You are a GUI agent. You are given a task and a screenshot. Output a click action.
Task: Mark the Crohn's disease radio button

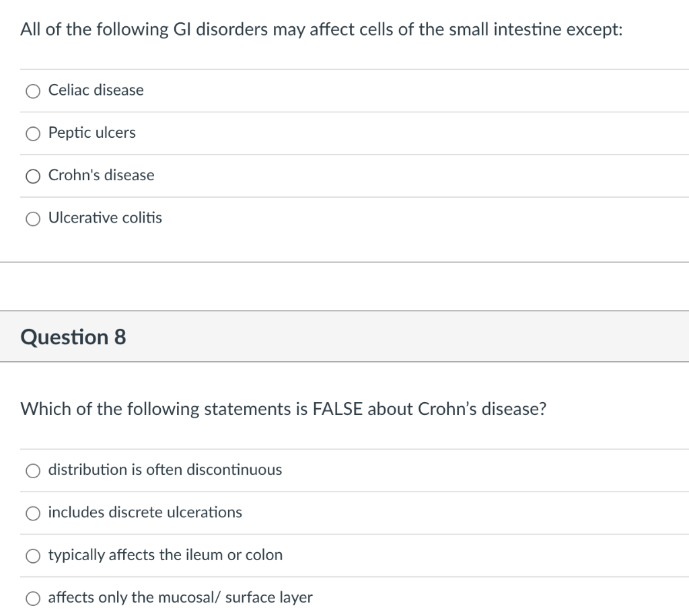(33, 176)
